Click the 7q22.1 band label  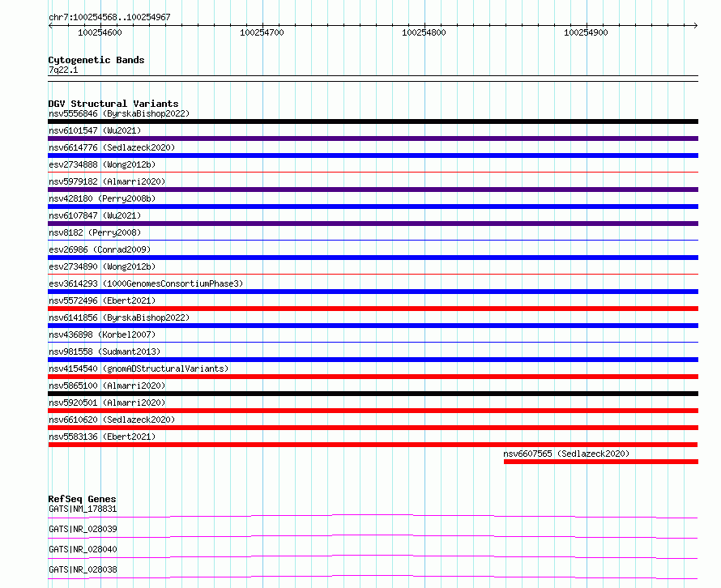[63, 70]
